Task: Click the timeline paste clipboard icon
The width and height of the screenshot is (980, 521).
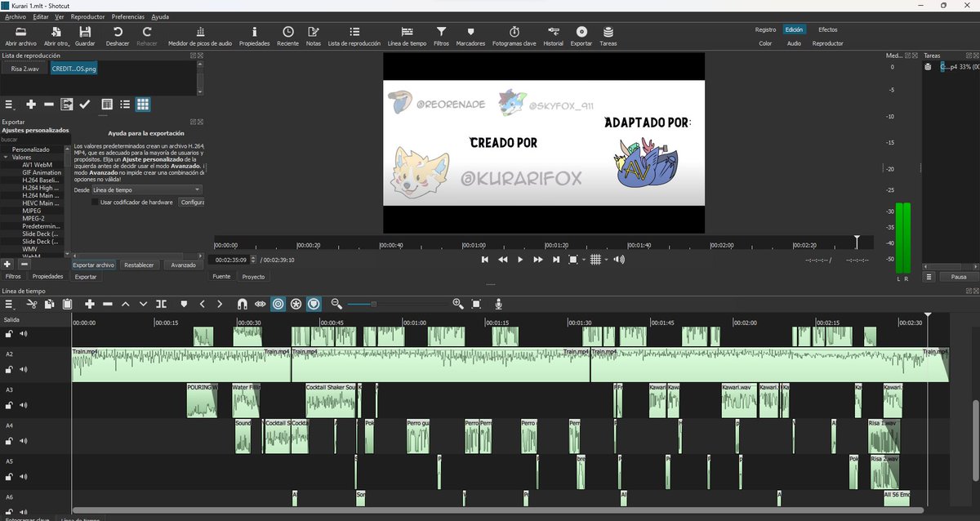Action: coord(67,304)
